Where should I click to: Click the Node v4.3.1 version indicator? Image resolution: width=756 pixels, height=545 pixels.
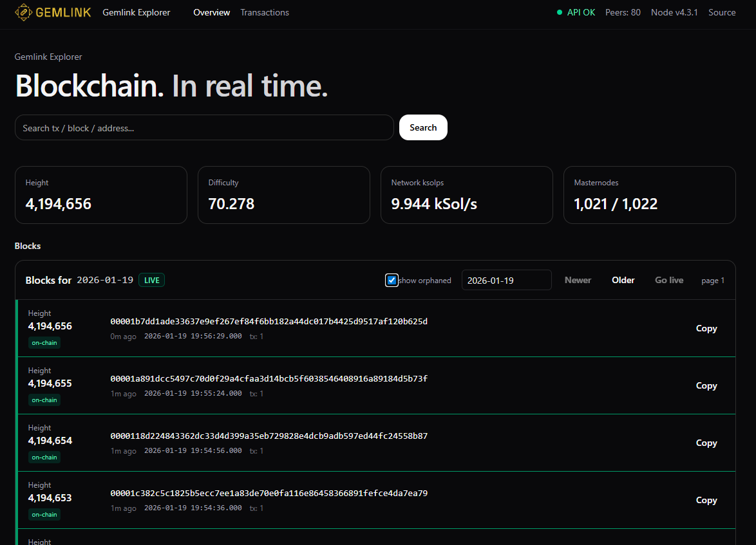pos(674,12)
